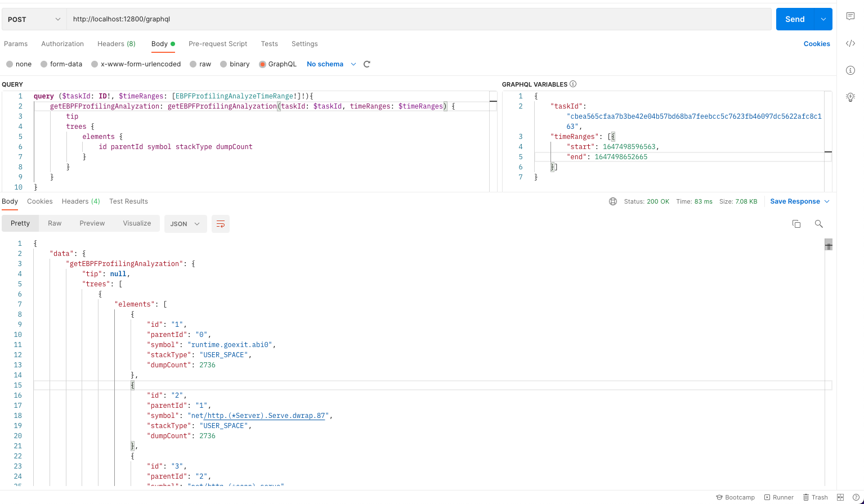The width and height of the screenshot is (864, 504).
Task: Open the comments icon in right sidebar
Action: point(850,16)
